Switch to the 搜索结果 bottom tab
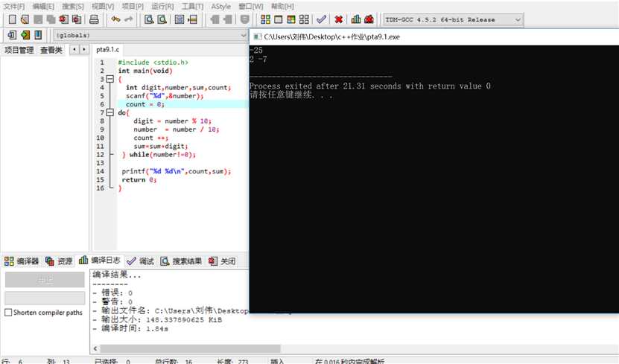The image size is (619, 364). pyautogui.click(x=181, y=261)
